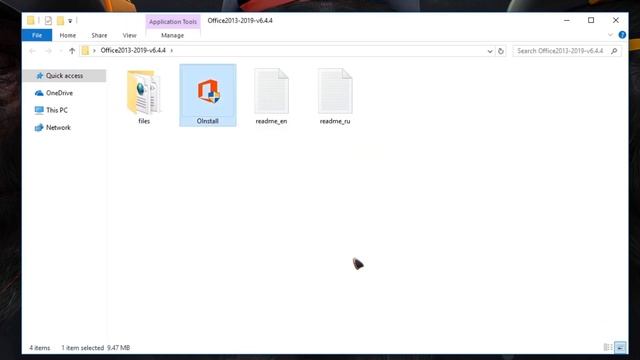The height and width of the screenshot is (360, 640).
Task: Expand the breadcrumb arrow before Office2013-2019-v6.4.4
Action: (94, 51)
